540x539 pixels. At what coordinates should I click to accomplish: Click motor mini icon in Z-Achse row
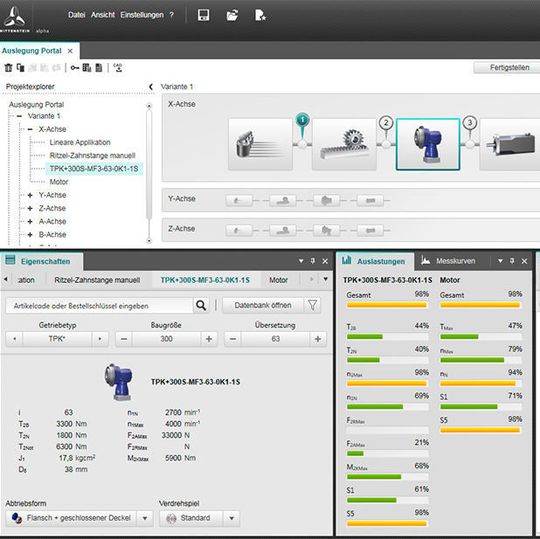click(370, 230)
